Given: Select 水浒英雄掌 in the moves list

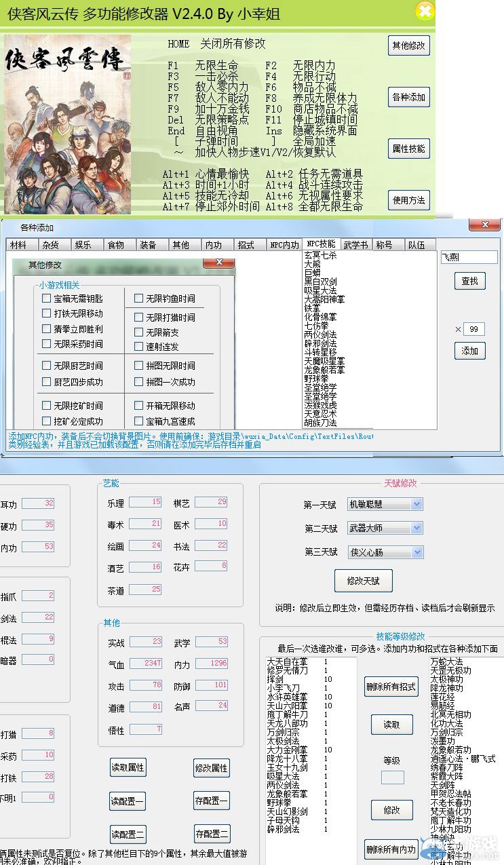Looking at the screenshot, I should pos(287,697).
